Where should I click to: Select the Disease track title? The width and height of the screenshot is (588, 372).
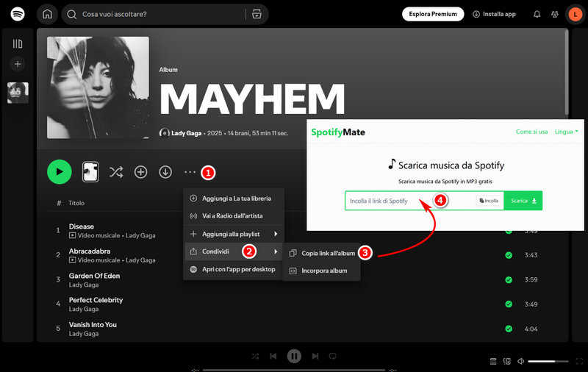pos(82,226)
